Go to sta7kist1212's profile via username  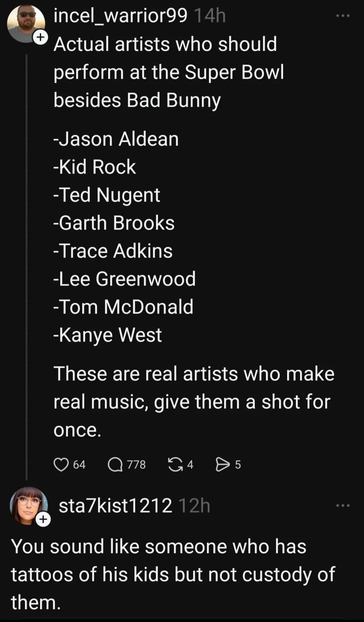pos(115,506)
